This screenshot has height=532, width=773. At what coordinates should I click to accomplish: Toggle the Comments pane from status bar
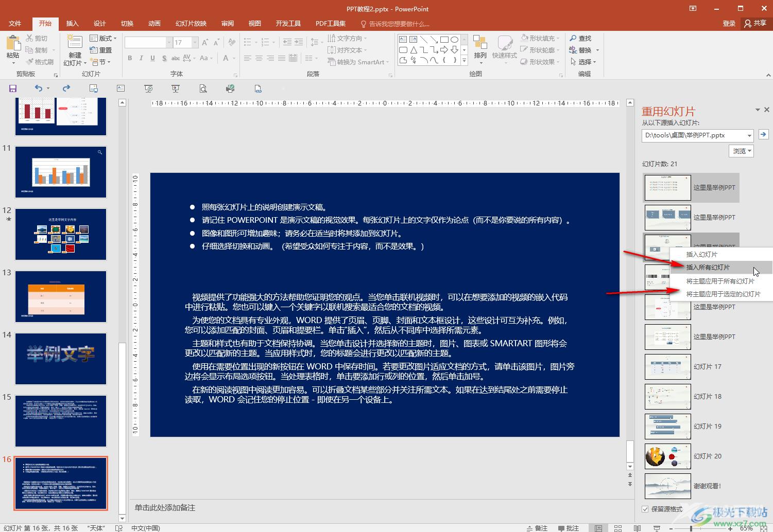click(569, 528)
